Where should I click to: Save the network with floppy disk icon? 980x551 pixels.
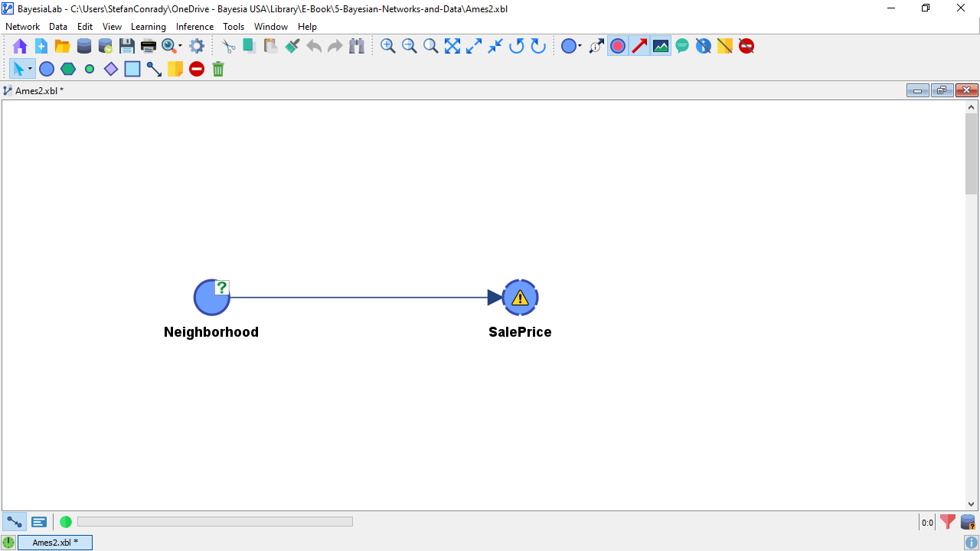(x=127, y=46)
